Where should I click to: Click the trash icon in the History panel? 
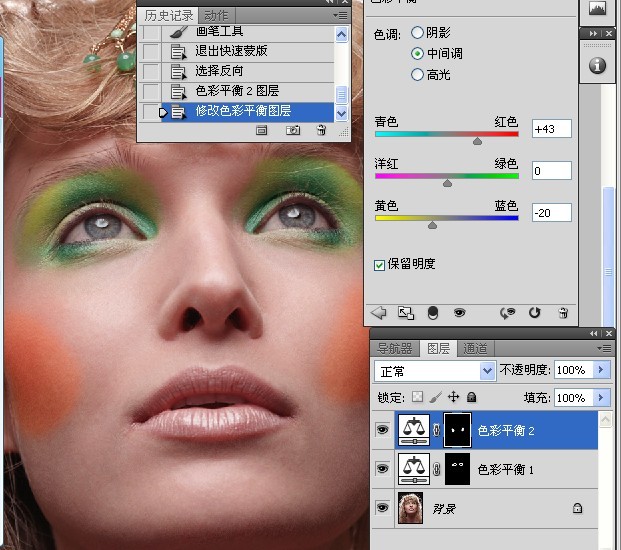click(x=322, y=130)
